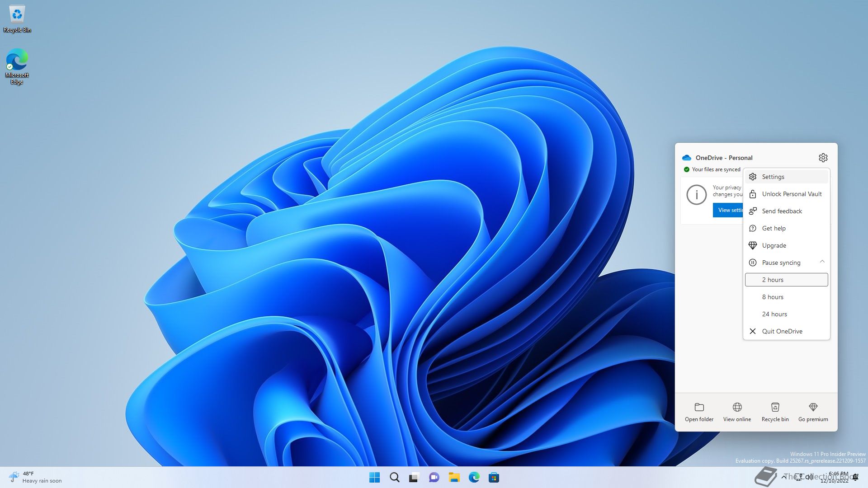Pause syncing for 8 hours
Image resolution: width=868 pixels, height=488 pixels.
point(786,297)
